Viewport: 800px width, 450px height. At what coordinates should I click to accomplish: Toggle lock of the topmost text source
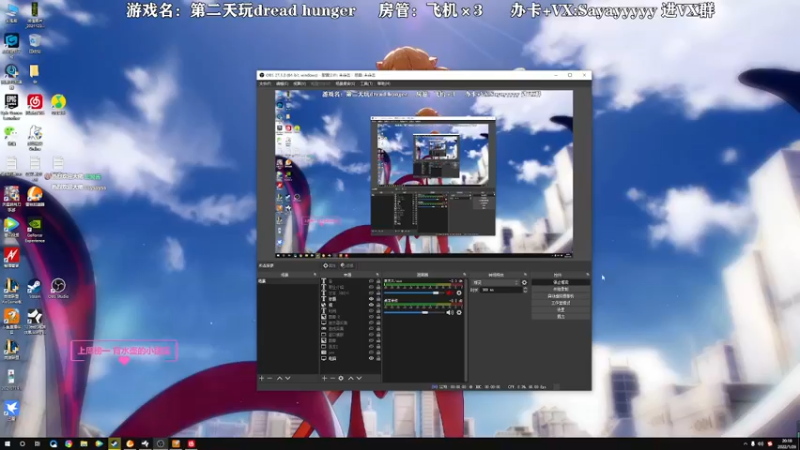pos(378,281)
